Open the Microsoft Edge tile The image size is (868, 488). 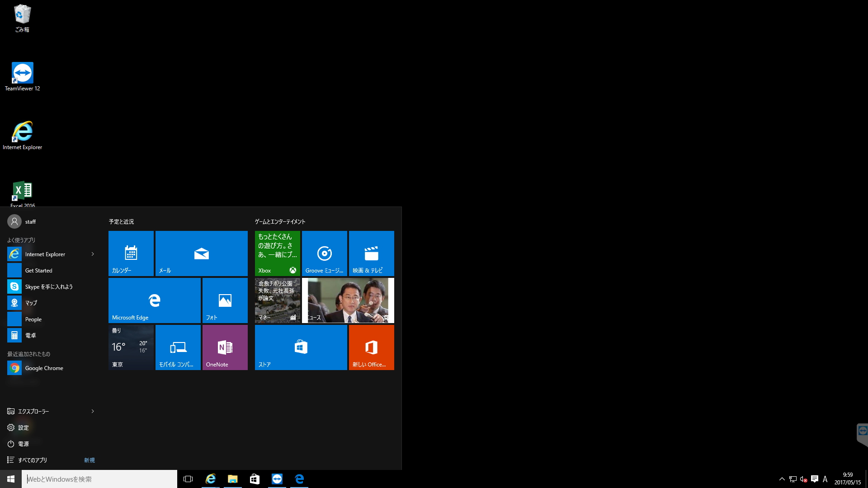click(155, 300)
